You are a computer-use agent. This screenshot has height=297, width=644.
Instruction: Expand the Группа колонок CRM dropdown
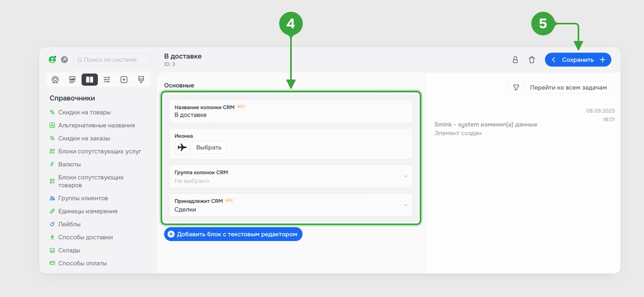point(291,176)
